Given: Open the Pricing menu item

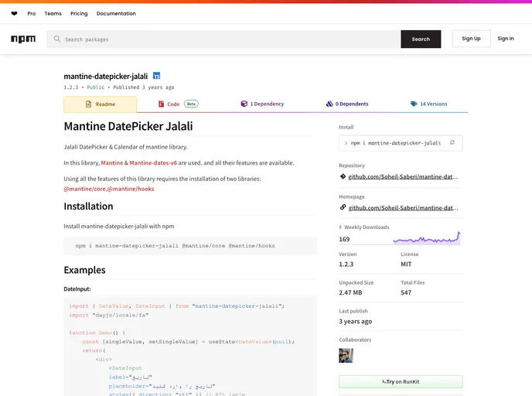Looking at the screenshot, I should pyautogui.click(x=79, y=14).
